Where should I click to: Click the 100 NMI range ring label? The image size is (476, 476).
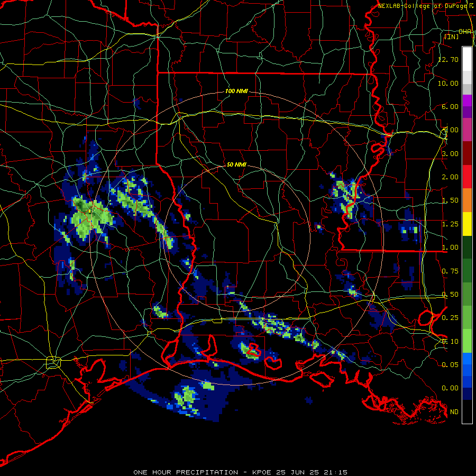click(236, 91)
